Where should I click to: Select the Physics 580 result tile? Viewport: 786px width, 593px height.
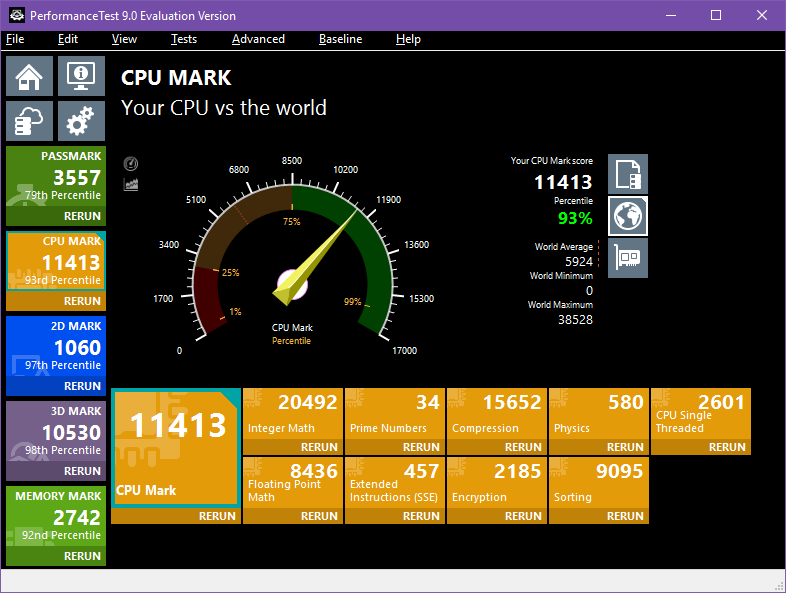click(x=599, y=414)
